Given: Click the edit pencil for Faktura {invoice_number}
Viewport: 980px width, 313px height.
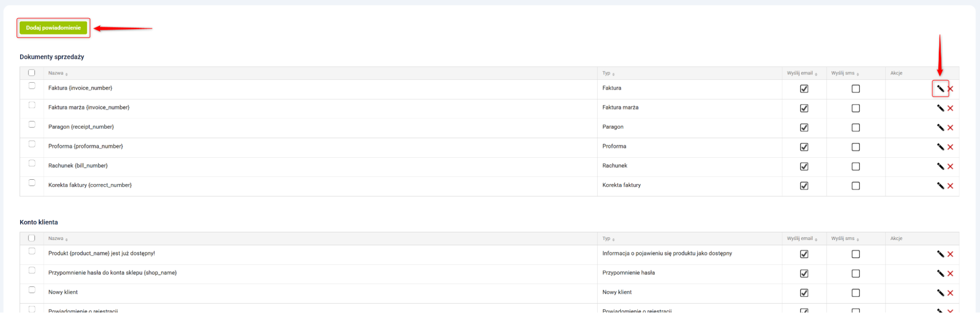Looking at the screenshot, I should click(x=940, y=89).
